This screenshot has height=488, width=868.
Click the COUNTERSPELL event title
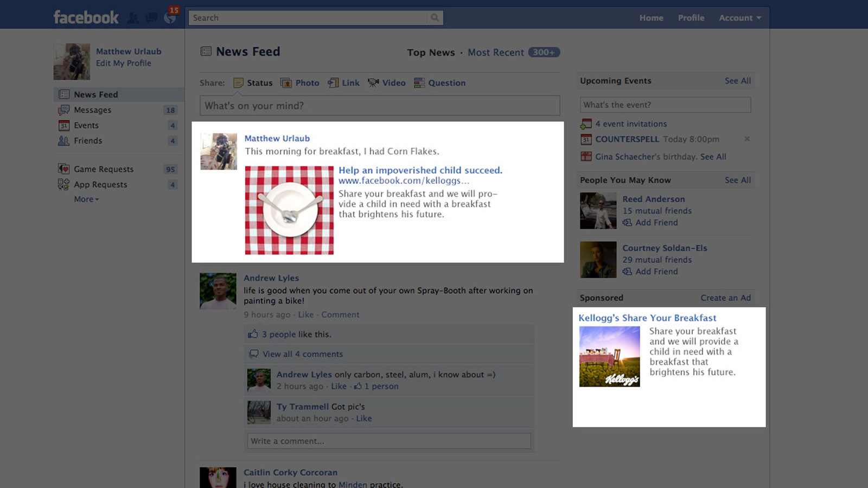(x=627, y=139)
